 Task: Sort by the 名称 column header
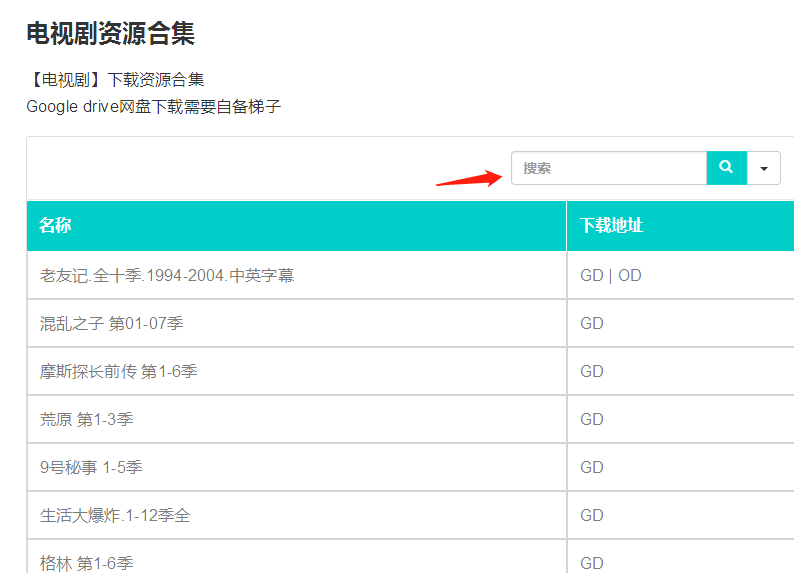tap(55, 225)
